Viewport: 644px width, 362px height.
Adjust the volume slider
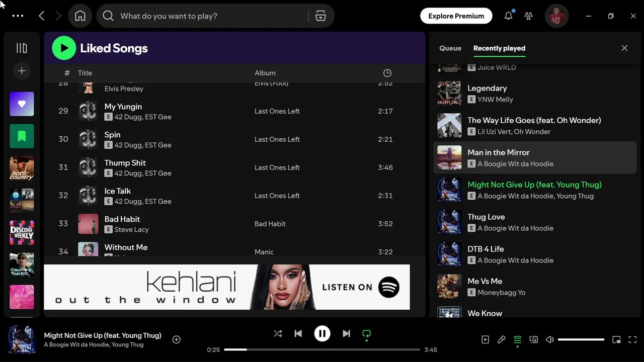(x=581, y=340)
